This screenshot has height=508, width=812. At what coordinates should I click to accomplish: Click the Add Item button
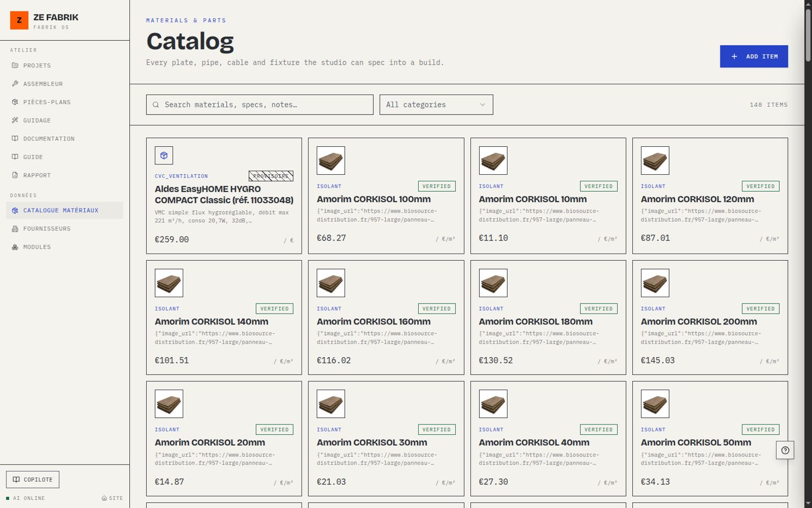(x=754, y=56)
